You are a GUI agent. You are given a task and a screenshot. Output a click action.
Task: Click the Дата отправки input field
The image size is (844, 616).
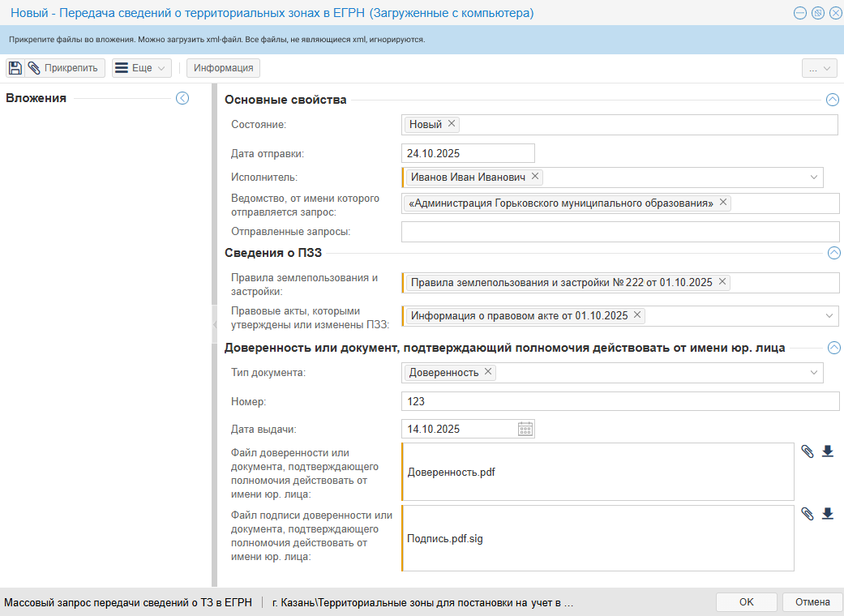[468, 153]
